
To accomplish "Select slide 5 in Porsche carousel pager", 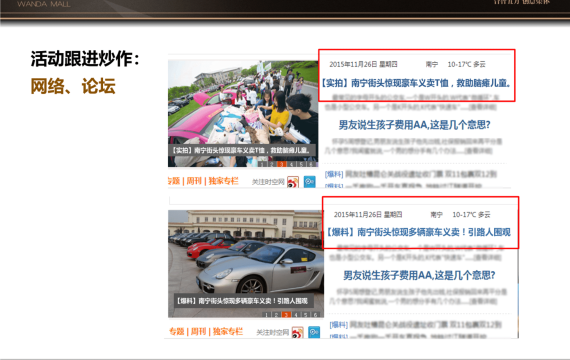I will (x=306, y=315).
